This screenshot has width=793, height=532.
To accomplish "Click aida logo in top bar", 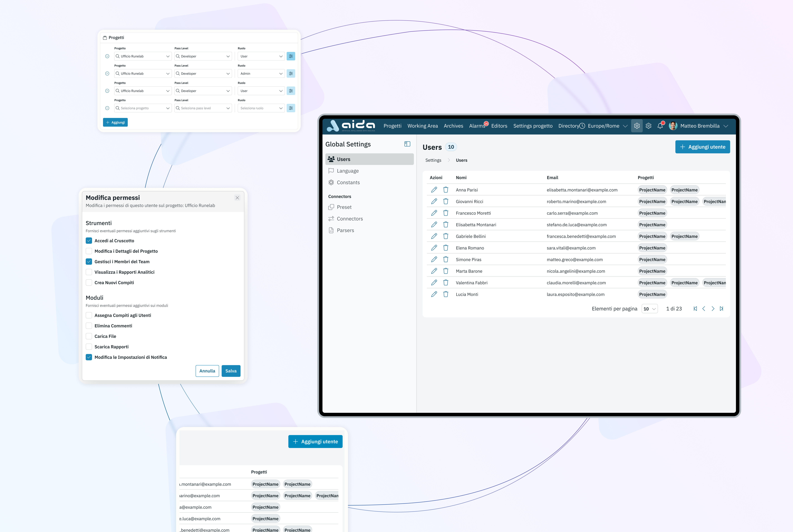I will (351, 126).
